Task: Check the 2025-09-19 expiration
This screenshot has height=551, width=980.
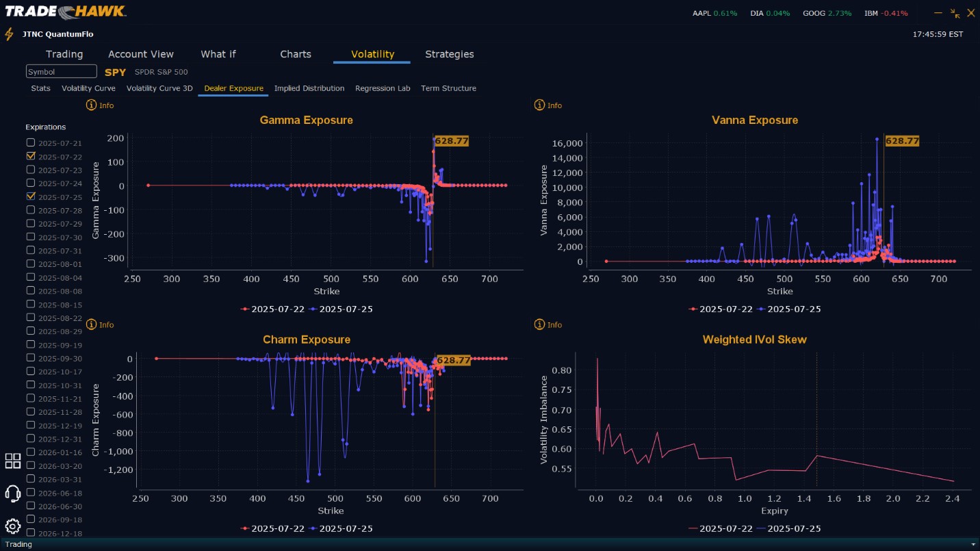Action: click(x=30, y=344)
